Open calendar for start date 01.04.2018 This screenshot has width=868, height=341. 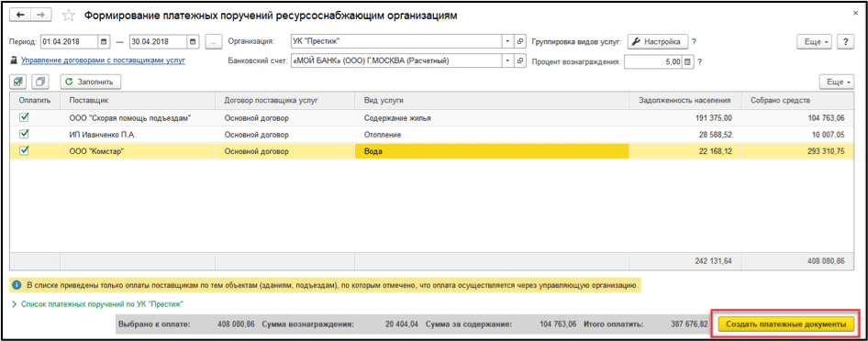click(104, 41)
